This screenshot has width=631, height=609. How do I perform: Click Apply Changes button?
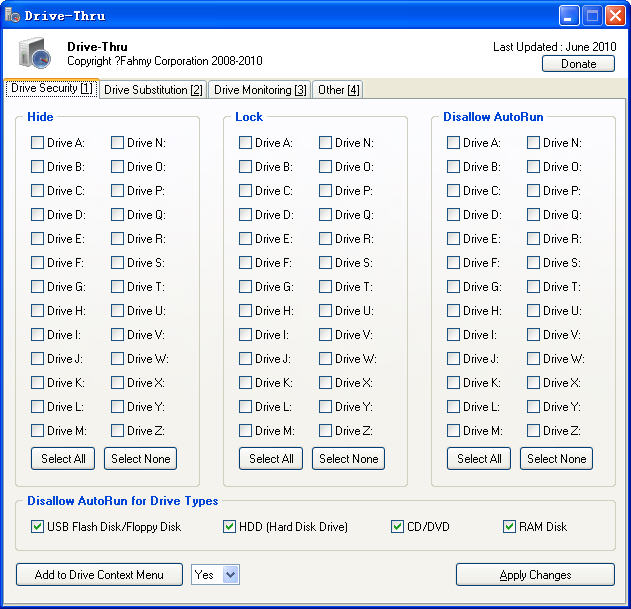tap(535, 575)
